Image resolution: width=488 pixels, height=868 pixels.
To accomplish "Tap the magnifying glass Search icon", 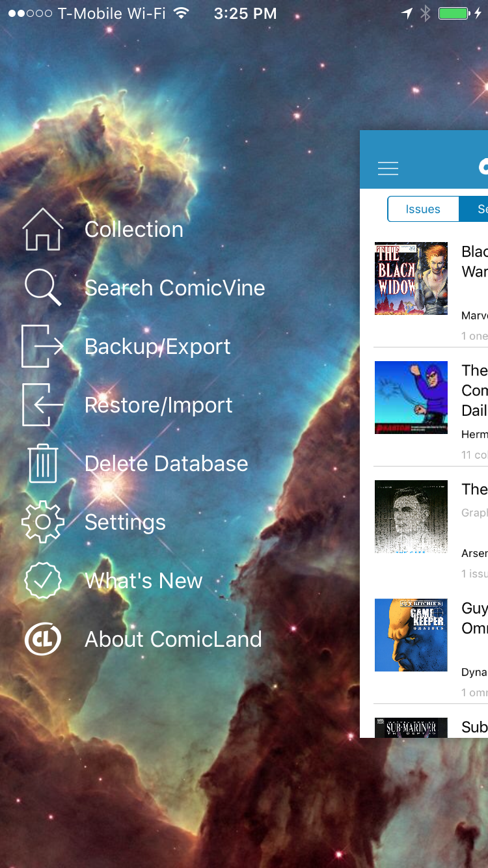I will [x=43, y=288].
